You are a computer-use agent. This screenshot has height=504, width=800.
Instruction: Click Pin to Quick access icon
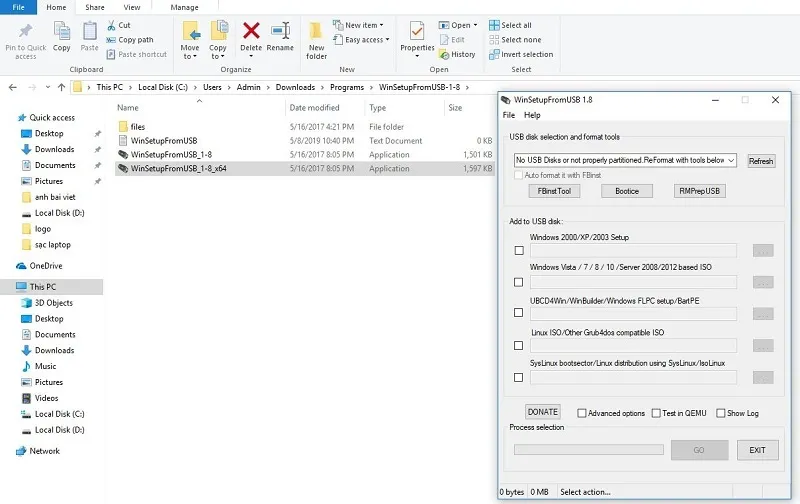[26, 31]
